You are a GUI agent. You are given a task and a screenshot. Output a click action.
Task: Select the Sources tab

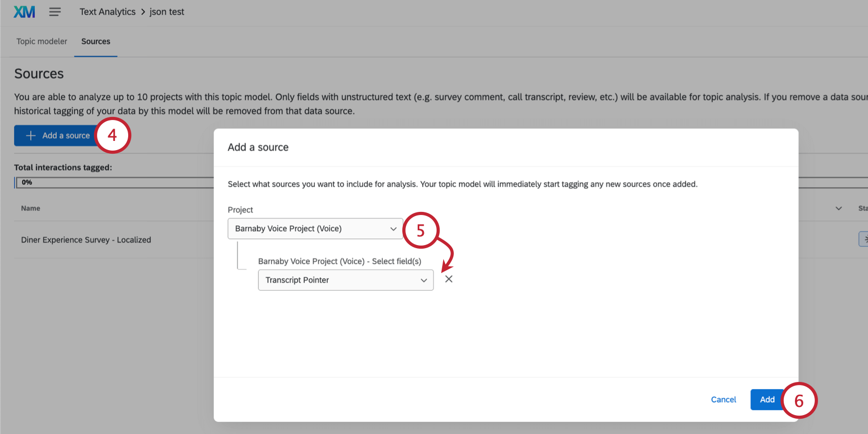tap(95, 41)
